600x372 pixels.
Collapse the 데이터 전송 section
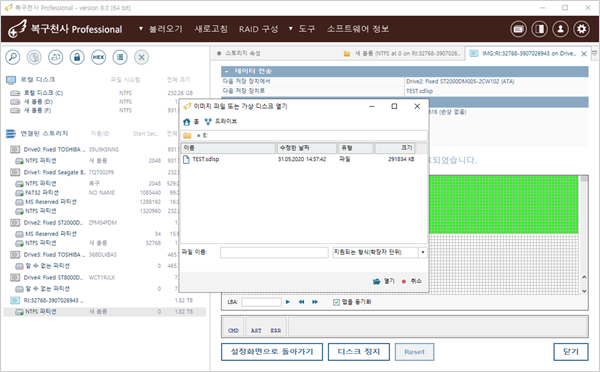point(227,71)
